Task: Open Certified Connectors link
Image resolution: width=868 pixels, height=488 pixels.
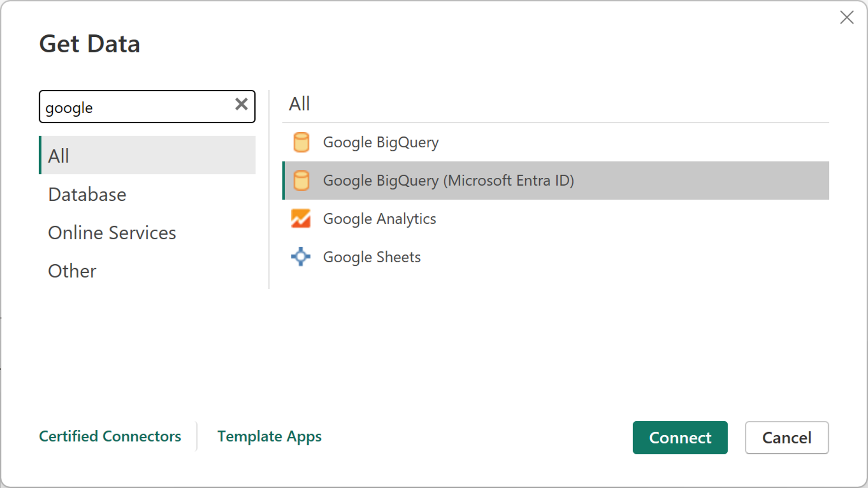Action: (x=110, y=436)
